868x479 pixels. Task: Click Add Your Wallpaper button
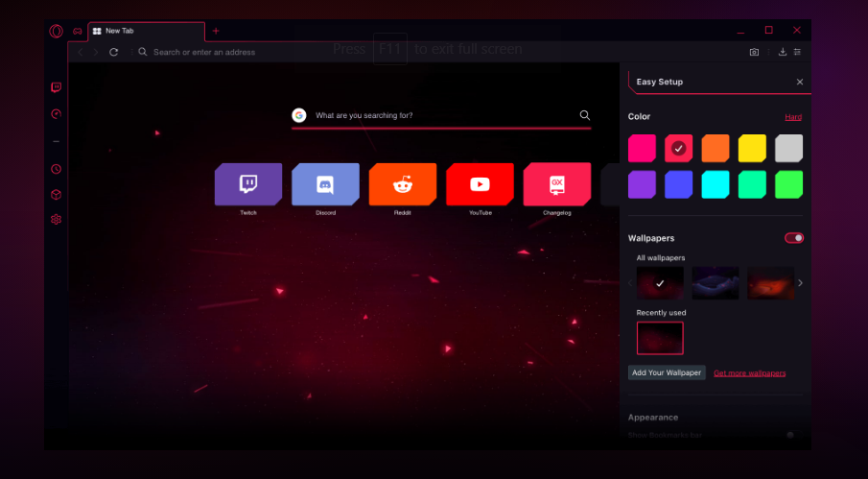[x=667, y=372]
